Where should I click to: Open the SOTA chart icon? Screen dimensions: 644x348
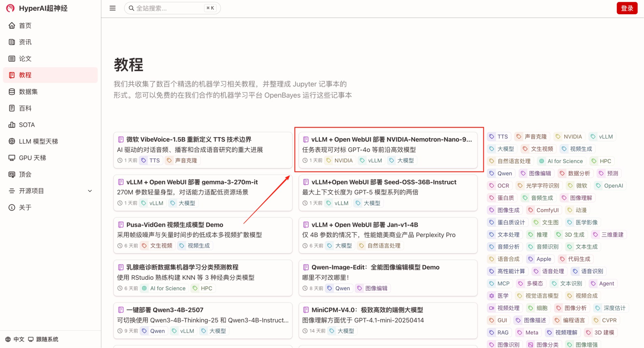coord(12,125)
